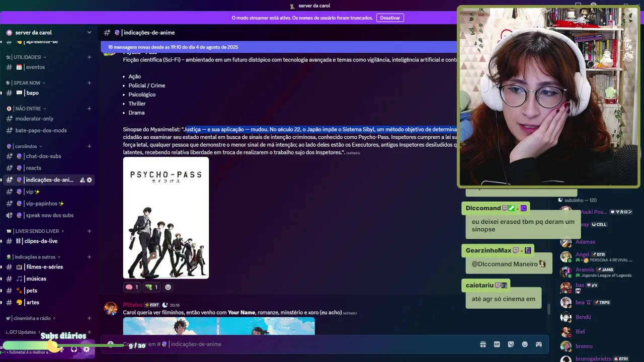Click the brenno member avatar
The height and width of the screenshot is (362, 644).
(x=566, y=346)
